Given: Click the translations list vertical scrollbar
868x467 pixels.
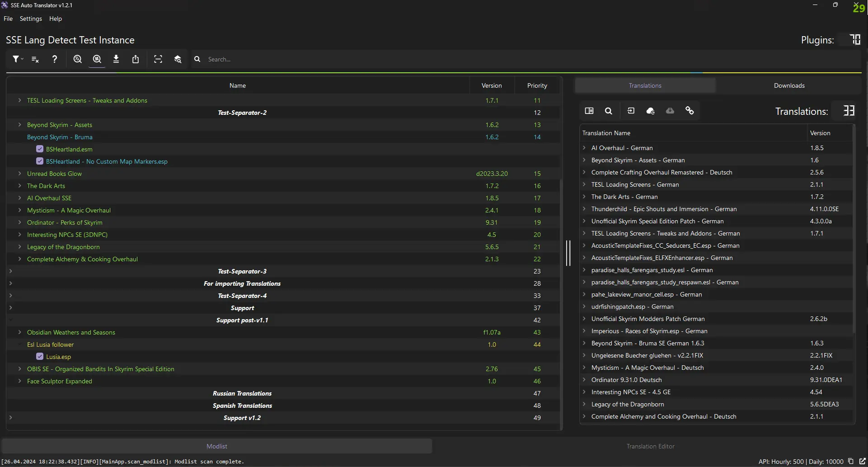Looking at the screenshot, I should pyautogui.click(x=854, y=228).
